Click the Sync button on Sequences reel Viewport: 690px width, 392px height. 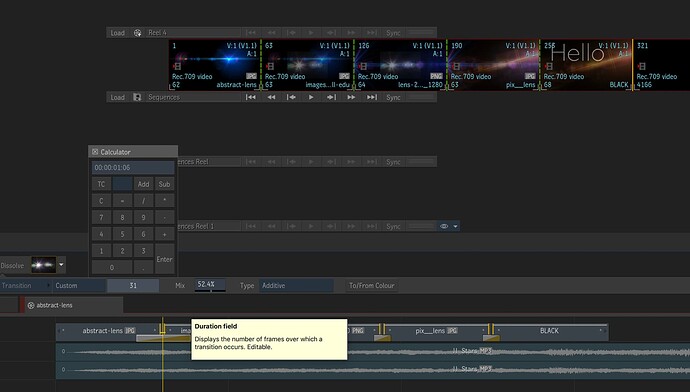tap(393, 97)
